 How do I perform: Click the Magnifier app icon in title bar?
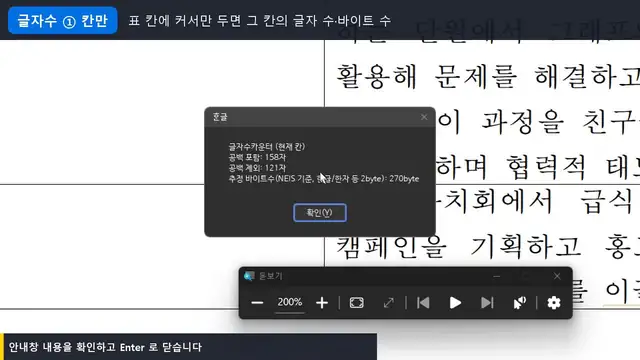click(x=249, y=276)
